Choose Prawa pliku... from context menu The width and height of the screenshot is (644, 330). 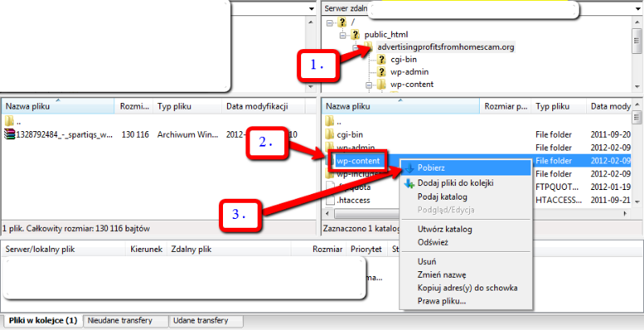441,301
